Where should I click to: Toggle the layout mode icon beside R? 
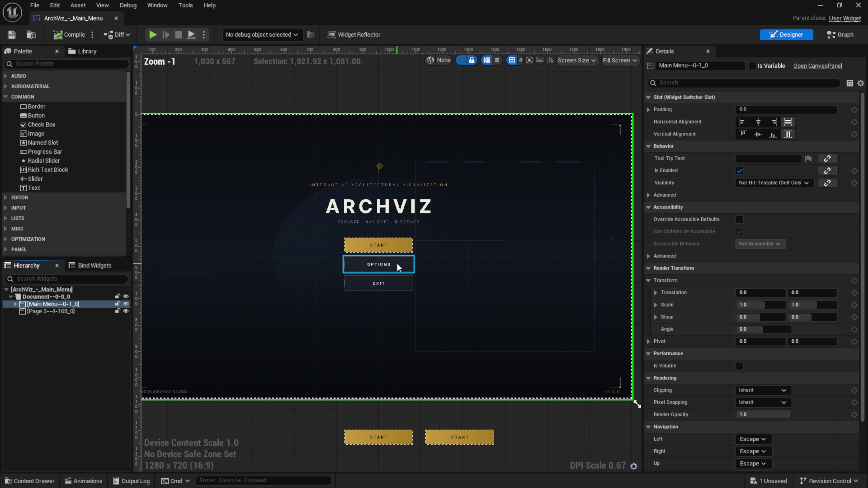[487, 60]
